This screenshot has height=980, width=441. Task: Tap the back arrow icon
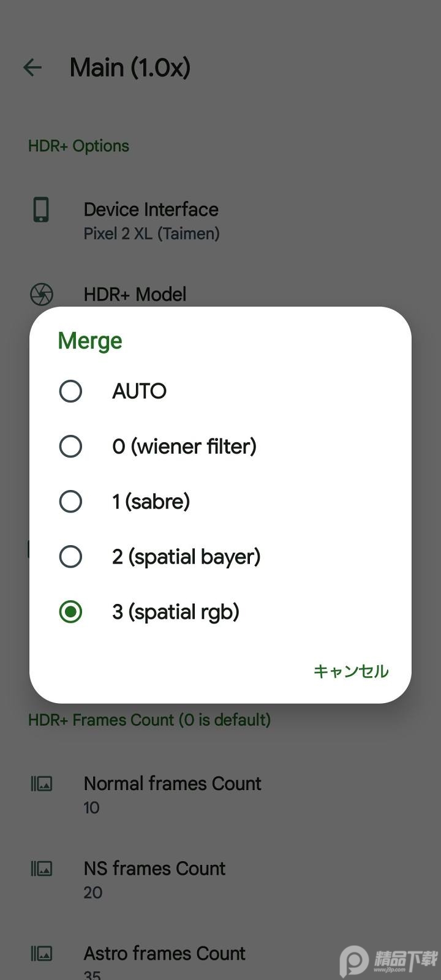click(32, 67)
